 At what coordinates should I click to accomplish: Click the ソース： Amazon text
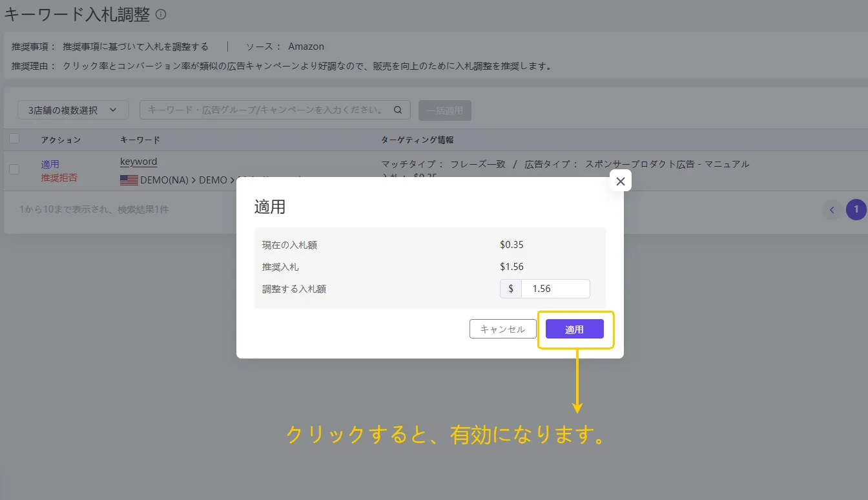(x=285, y=47)
